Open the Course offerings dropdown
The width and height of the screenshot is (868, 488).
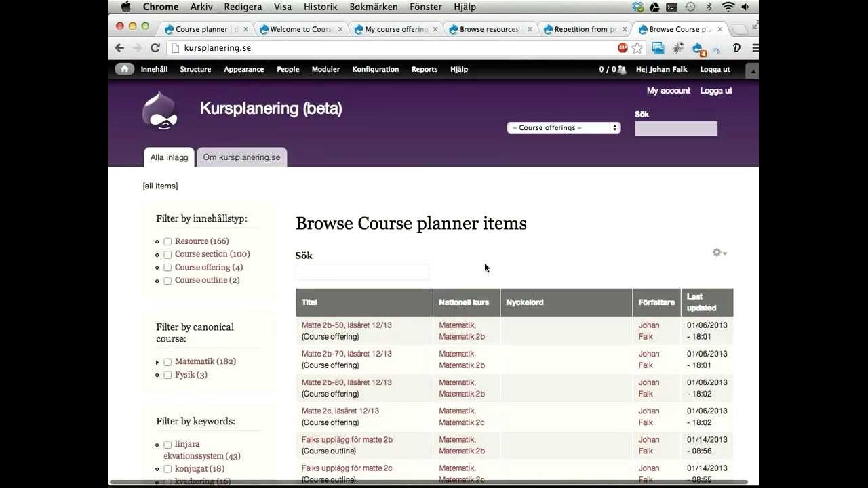(564, 127)
